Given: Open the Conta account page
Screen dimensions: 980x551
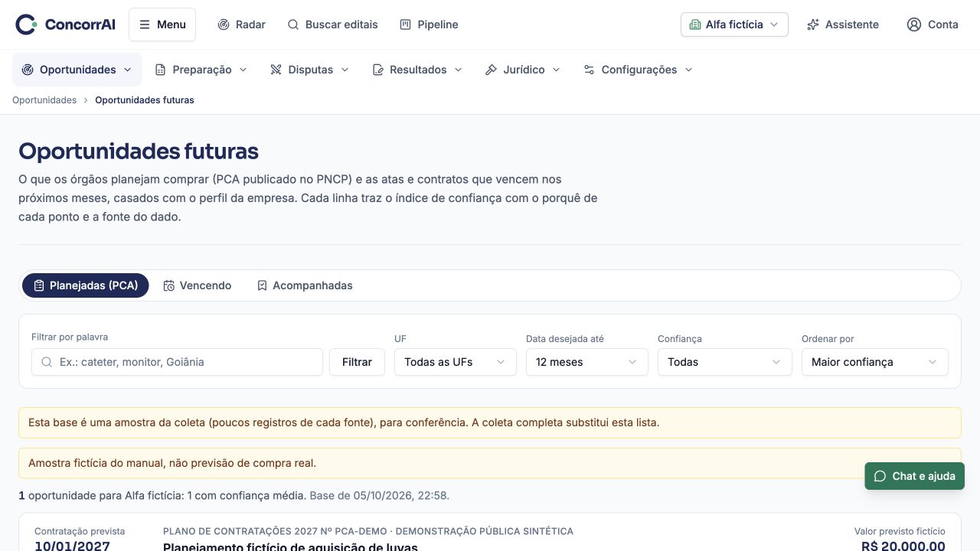Looking at the screenshot, I should [932, 24].
